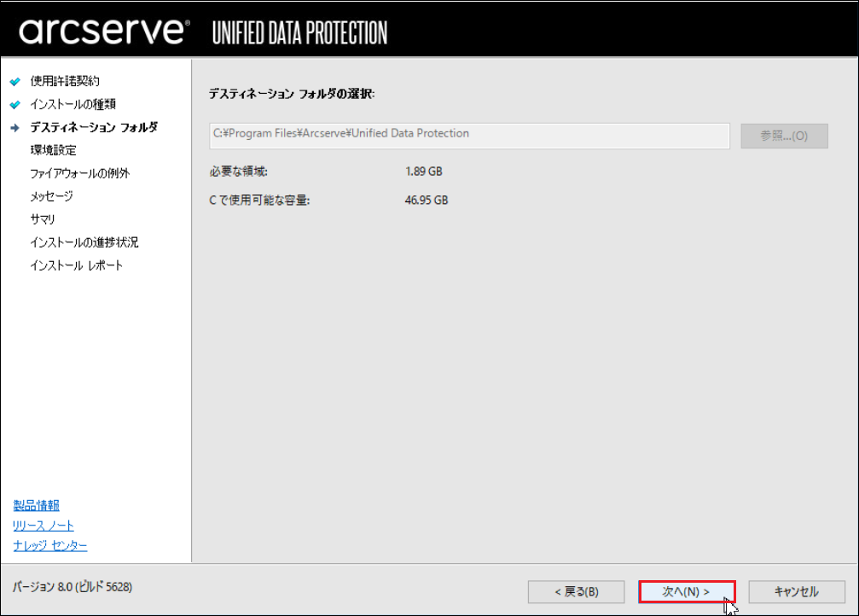
Task: Click the 1.89 GB value
Action: point(423,171)
